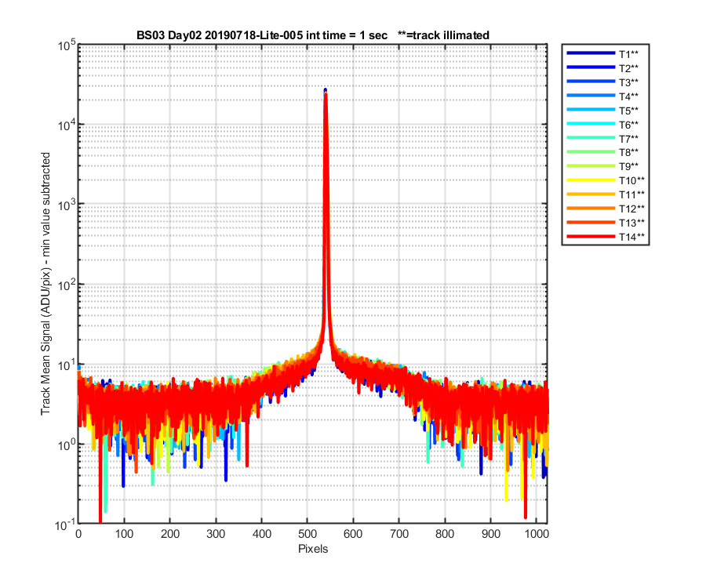
Task: Click the cyan T6 legend line
Action: (591, 123)
